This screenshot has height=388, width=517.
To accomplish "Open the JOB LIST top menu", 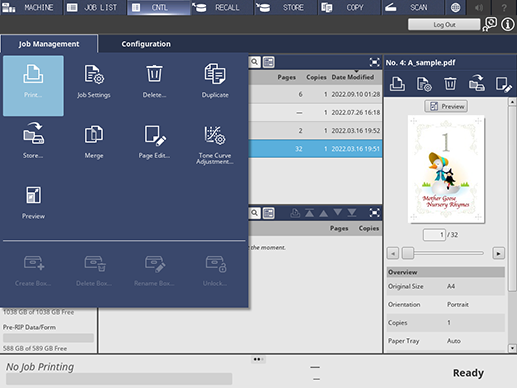I will [94, 7].
